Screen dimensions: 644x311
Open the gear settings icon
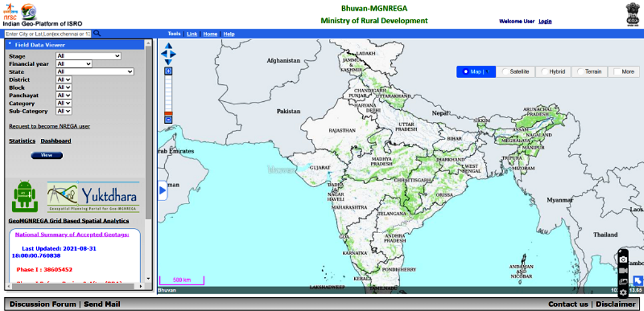pyautogui.click(x=623, y=293)
